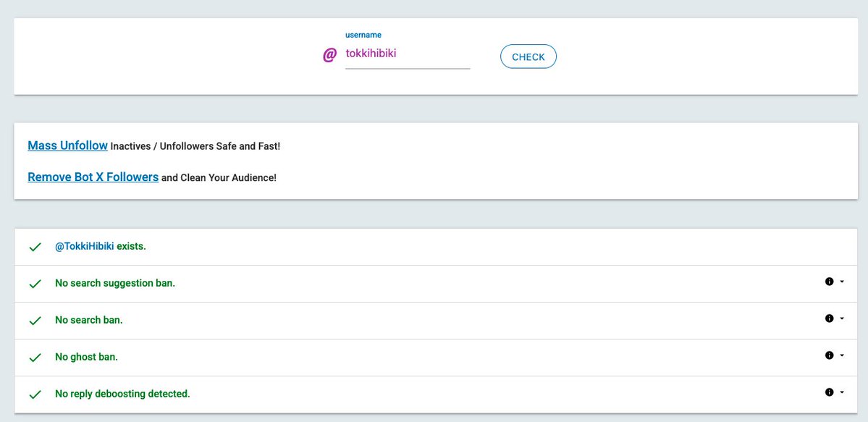The width and height of the screenshot is (868, 422).
Task: Click the checkmark beside No search ban
Action: coord(35,321)
